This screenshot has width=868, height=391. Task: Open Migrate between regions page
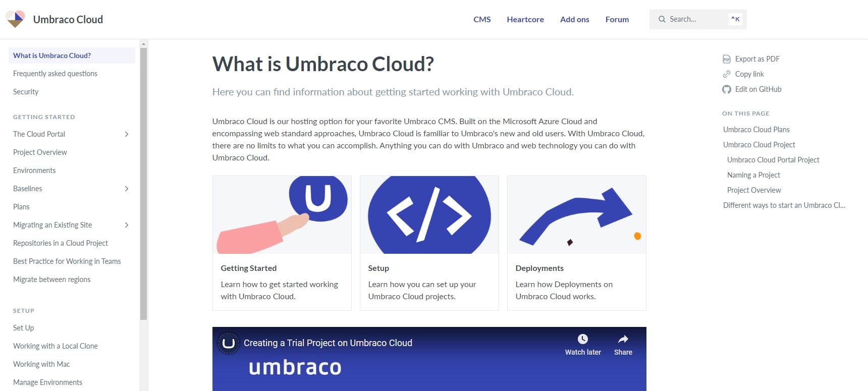[52, 280]
